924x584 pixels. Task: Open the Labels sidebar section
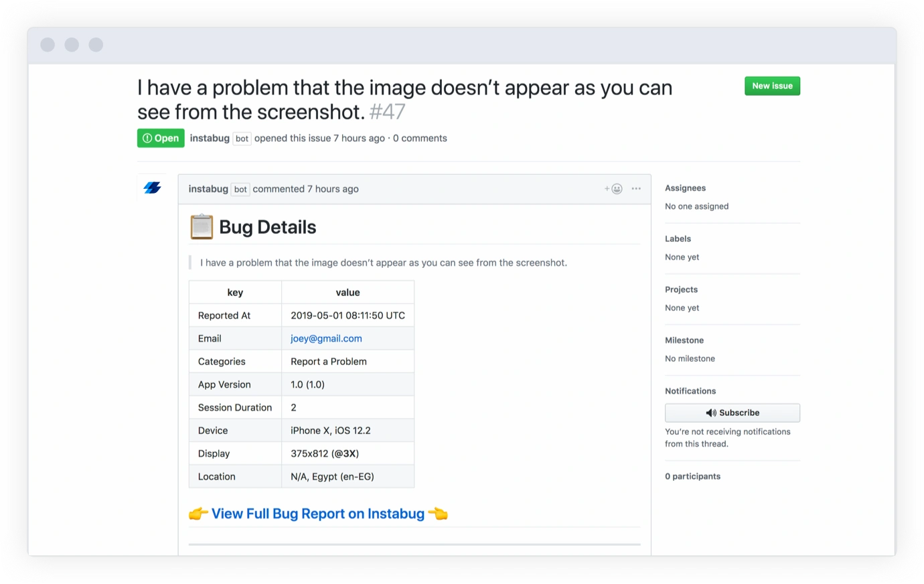click(x=678, y=239)
